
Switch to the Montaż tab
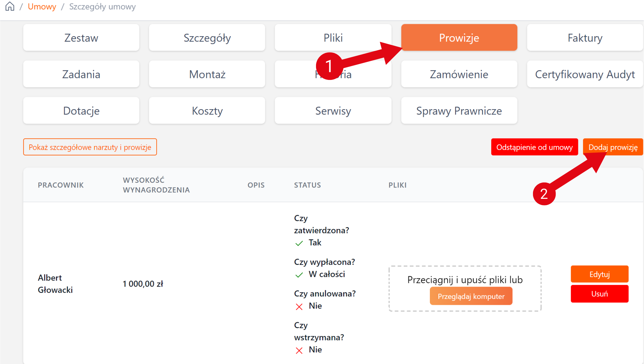[207, 74]
